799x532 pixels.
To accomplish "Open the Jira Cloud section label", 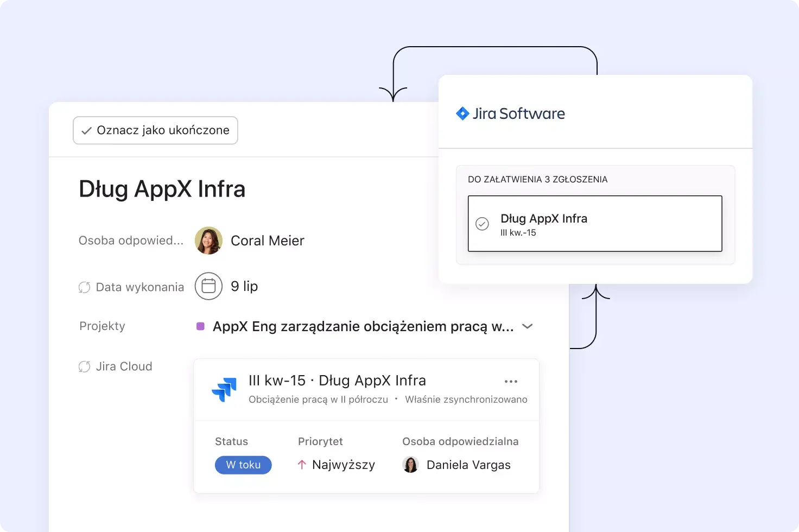I will [x=124, y=366].
